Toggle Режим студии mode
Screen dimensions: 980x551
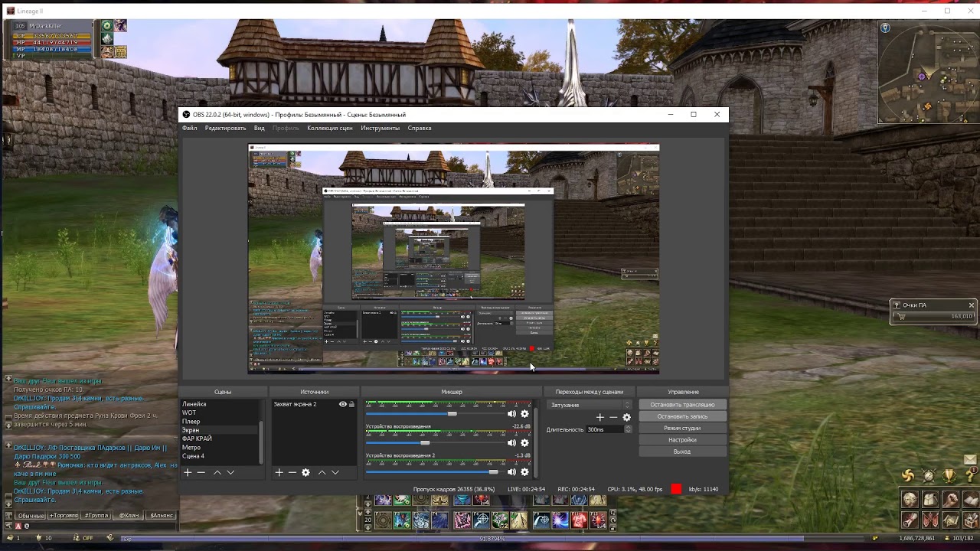682,429
